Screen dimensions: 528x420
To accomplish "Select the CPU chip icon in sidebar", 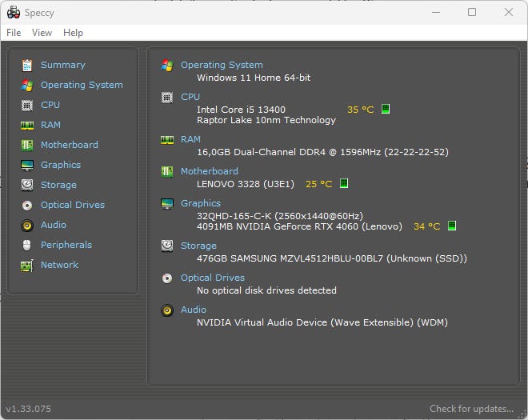I will click(x=27, y=105).
